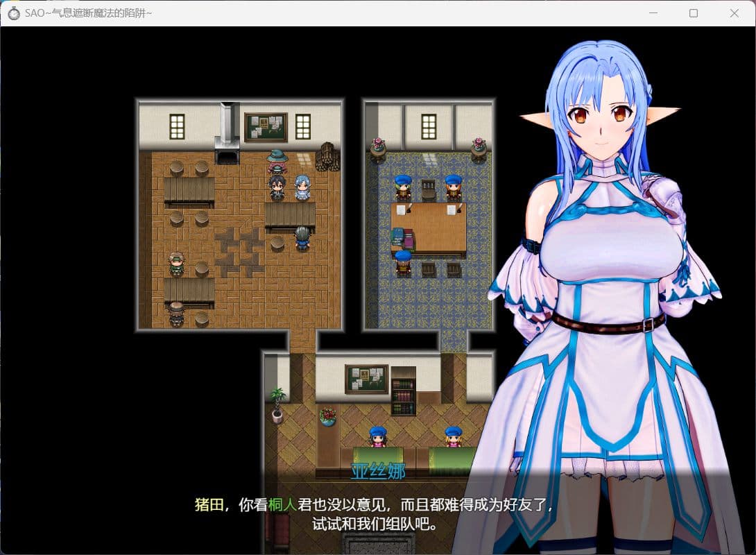Click the speaker name label 亚丝娜
Screen dimensions: 756x555
pos(377,471)
